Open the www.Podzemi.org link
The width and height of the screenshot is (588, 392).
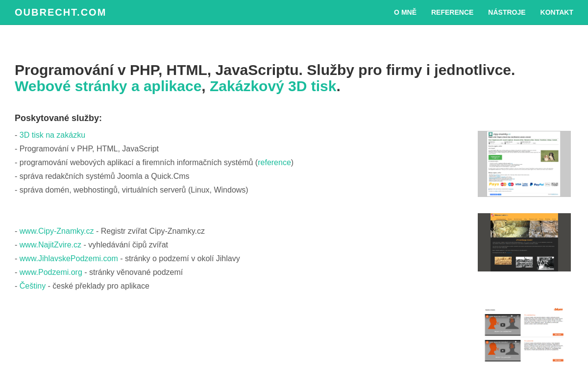pos(51,272)
